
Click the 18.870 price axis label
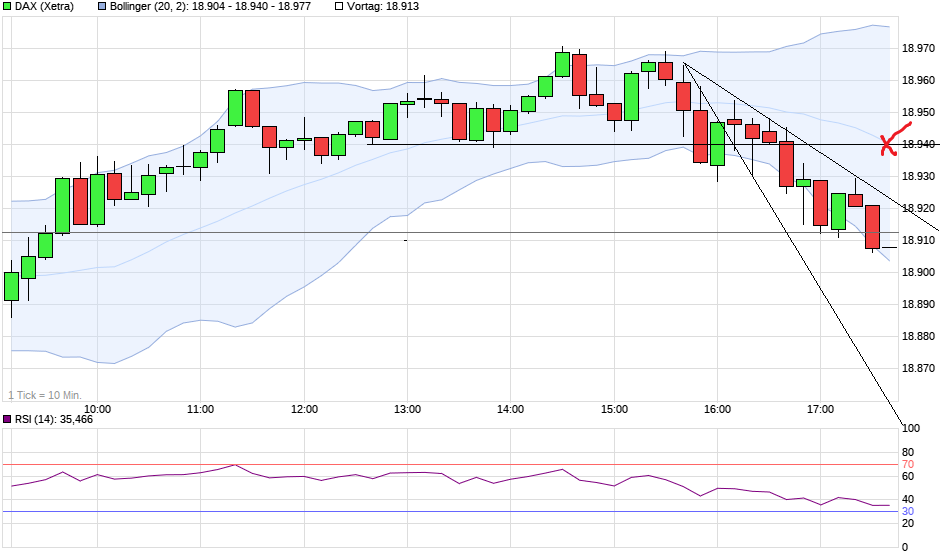click(x=918, y=368)
